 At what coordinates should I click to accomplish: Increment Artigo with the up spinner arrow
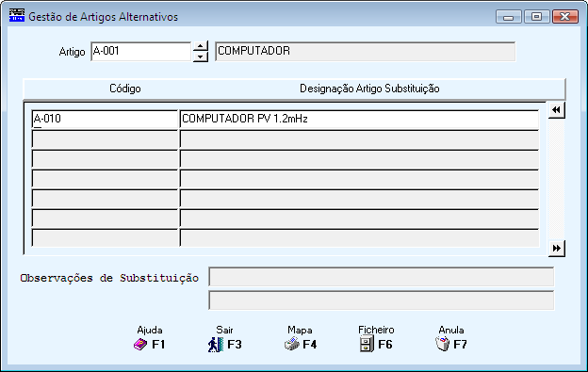[x=201, y=46]
